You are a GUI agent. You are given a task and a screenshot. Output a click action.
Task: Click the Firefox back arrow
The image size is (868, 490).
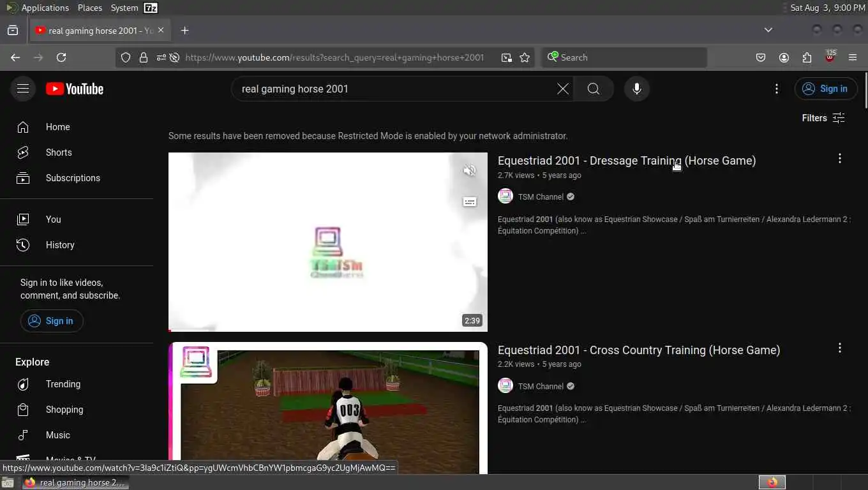(x=15, y=57)
